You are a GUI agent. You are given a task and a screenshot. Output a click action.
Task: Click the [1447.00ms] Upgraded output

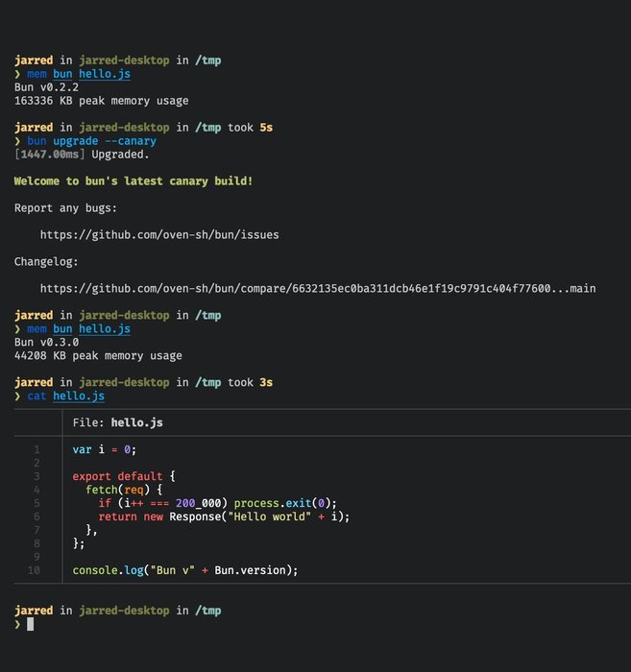[82, 154]
